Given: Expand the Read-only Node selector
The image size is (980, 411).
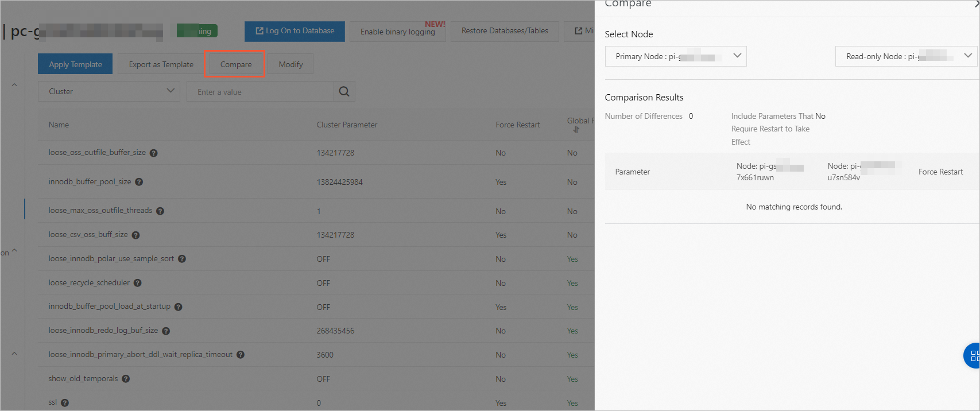Looking at the screenshot, I should point(906,56).
